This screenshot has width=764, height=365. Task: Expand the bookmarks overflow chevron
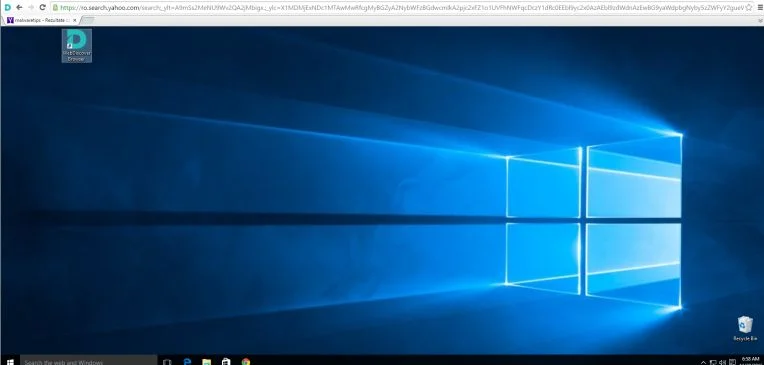point(760,20)
